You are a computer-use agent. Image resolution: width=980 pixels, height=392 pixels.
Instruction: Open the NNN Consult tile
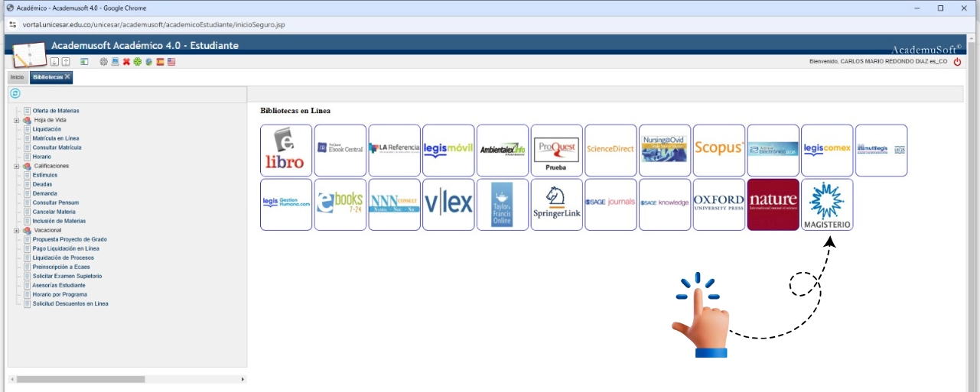pyautogui.click(x=395, y=204)
